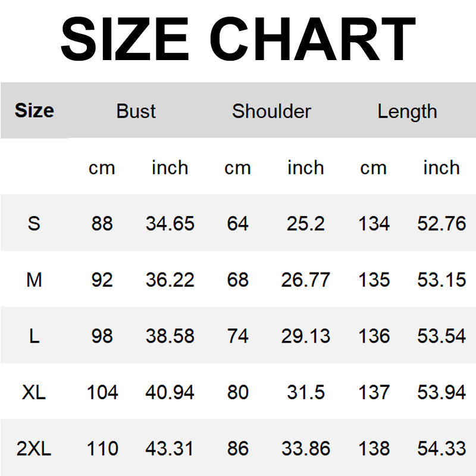
Task: Click the 25.2 shoulder inch value
Action: tap(305, 224)
